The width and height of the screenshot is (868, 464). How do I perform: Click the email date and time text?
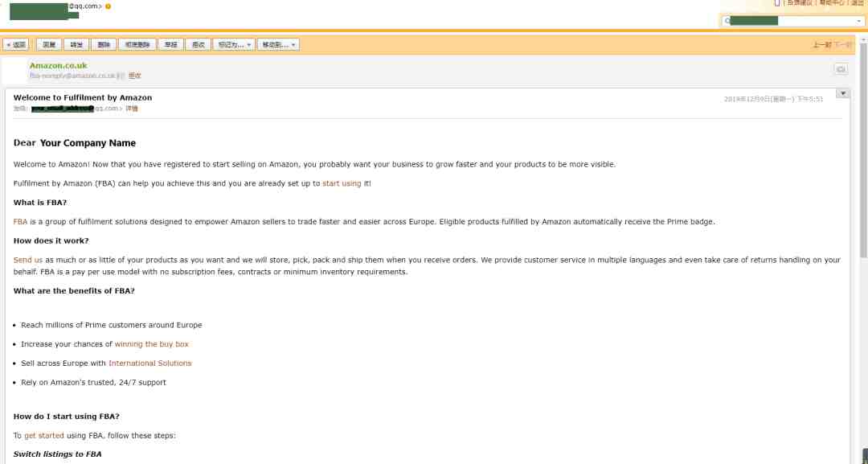click(773, 99)
